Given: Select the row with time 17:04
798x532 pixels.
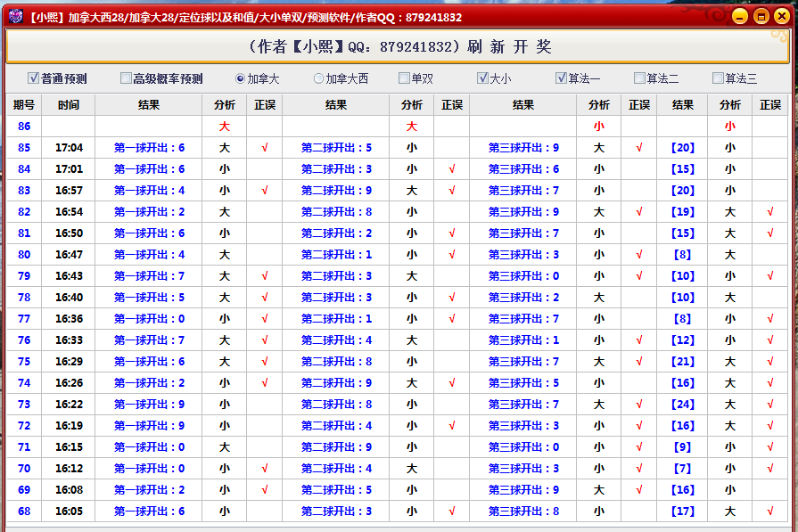Looking at the screenshot, I should click(69, 148).
